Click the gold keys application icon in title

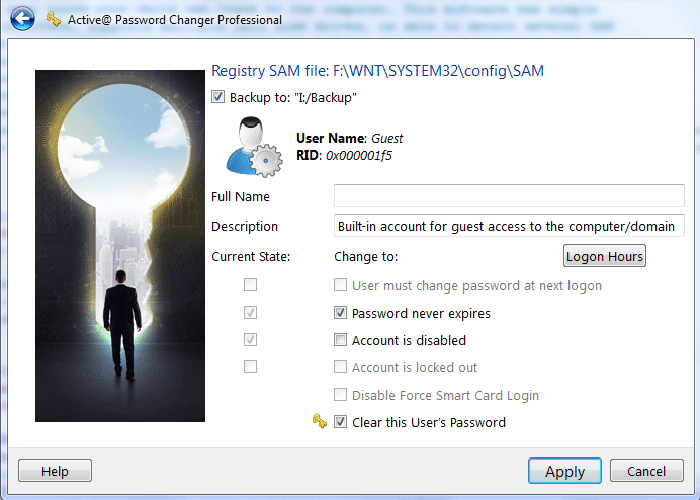pyautogui.click(x=54, y=20)
